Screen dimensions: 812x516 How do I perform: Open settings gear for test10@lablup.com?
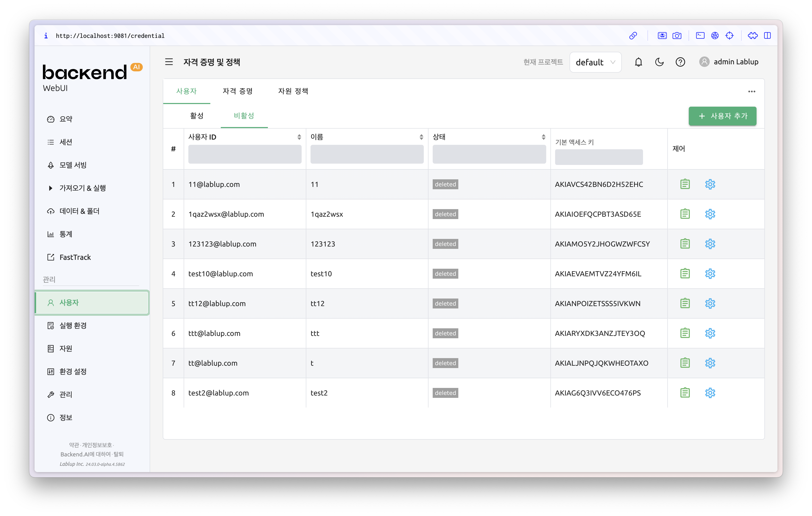coord(710,274)
